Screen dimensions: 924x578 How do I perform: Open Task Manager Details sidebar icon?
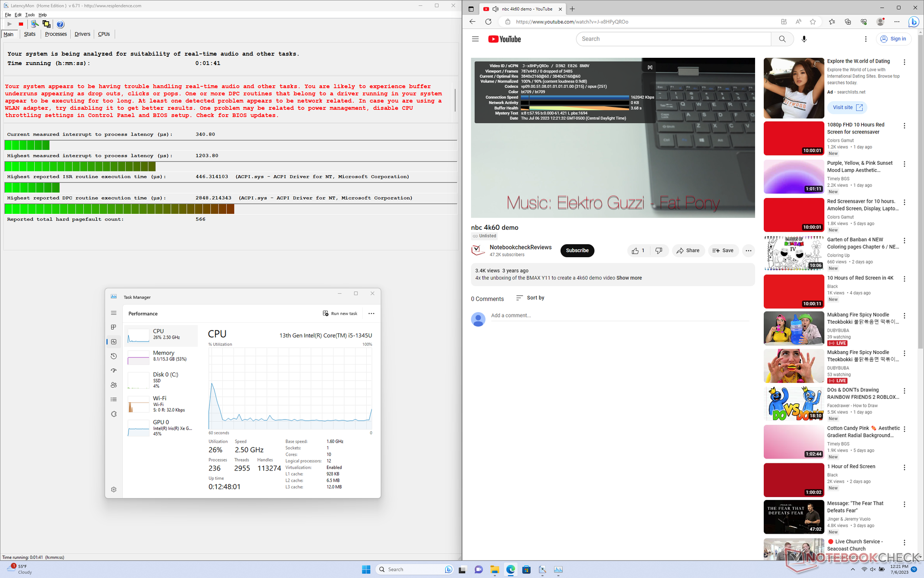point(114,399)
